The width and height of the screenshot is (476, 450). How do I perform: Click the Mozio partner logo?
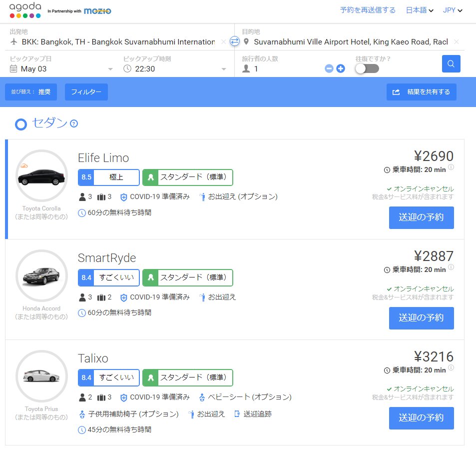tap(97, 11)
